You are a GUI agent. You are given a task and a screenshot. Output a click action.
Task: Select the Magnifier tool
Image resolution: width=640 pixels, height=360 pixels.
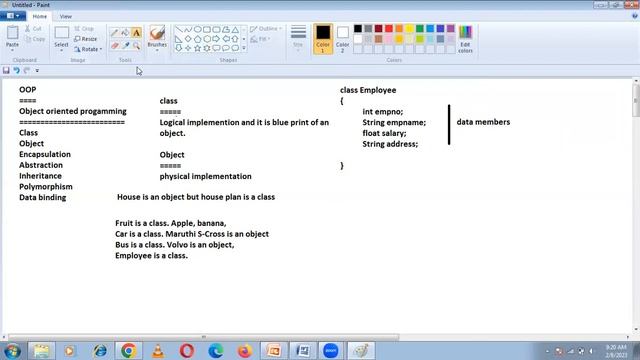point(136,46)
